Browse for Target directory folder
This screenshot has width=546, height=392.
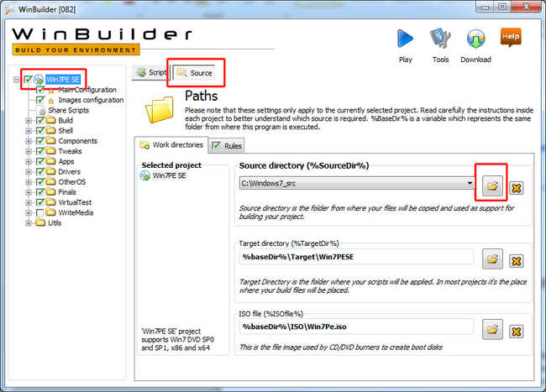coord(492,259)
